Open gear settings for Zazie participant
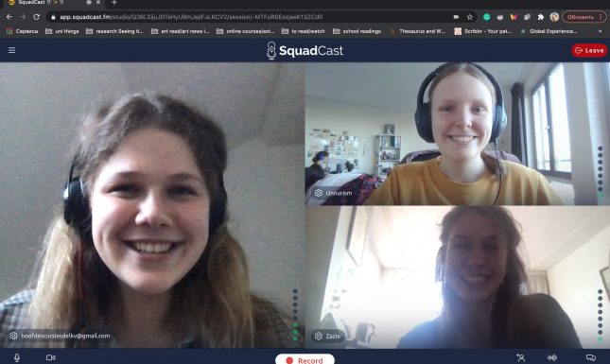Viewport: 610px width, 364px height. (318, 336)
